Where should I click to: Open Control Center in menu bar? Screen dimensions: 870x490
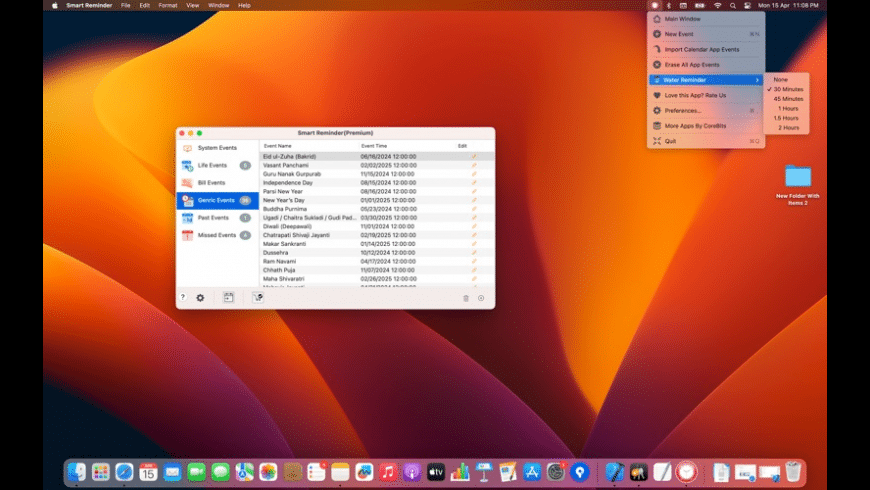click(x=747, y=6)
